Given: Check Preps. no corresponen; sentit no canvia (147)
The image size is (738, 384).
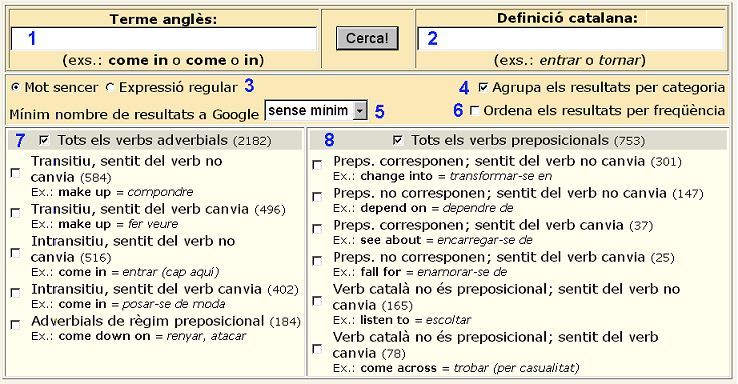Looking at the screenshot, I should click(x=317, y=197).
